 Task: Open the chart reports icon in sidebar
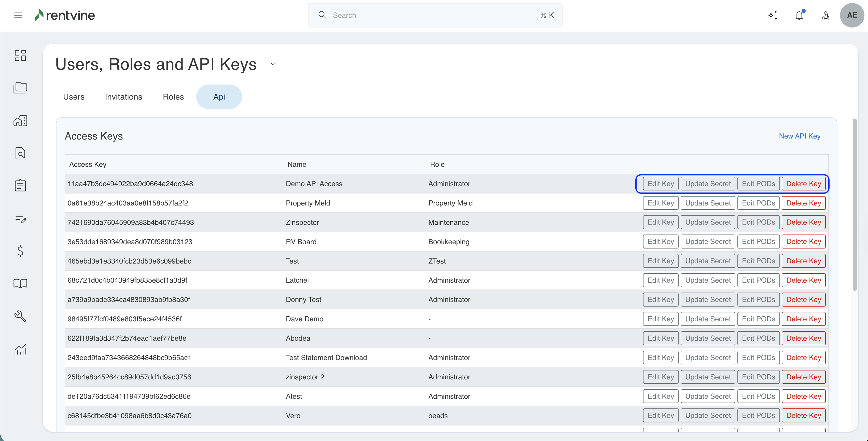pyautogui.click(x=20, y=349)
